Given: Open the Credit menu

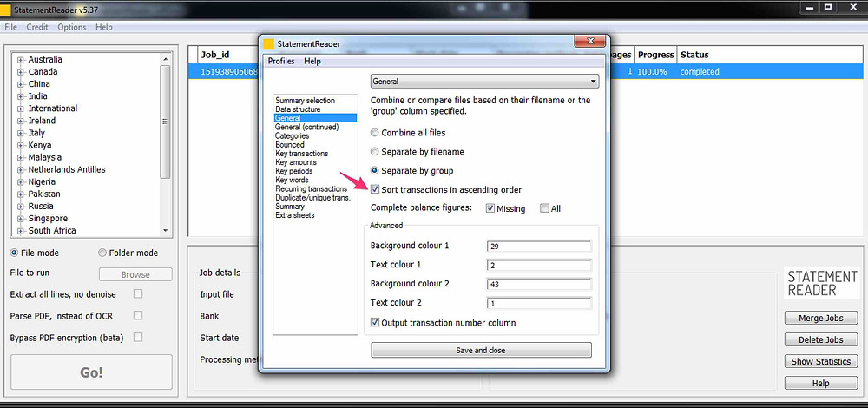Looking at the screenshot, I should 37,27.
